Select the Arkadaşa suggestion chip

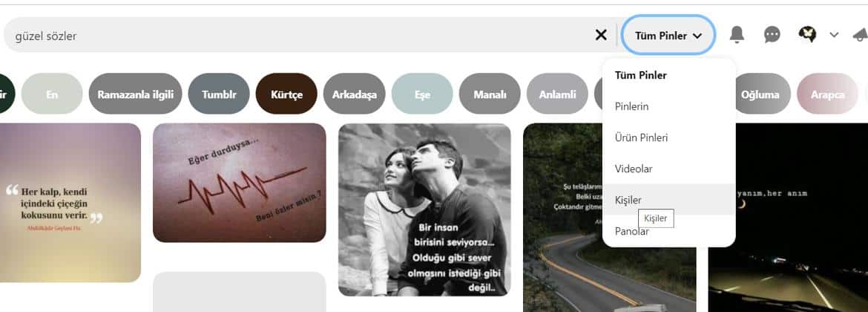(x=355, y=94)
